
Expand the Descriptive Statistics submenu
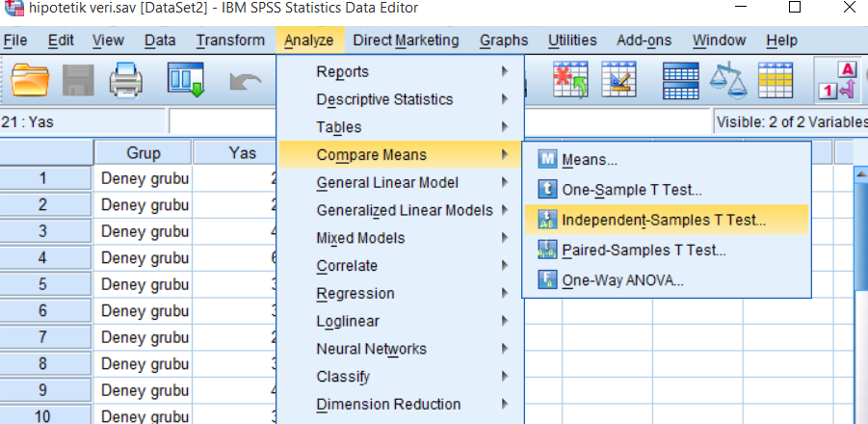401,99
